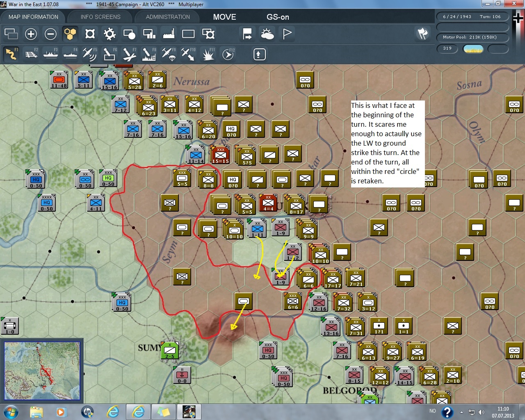Choose the F5 Air Recon mode icon
This screenshot has width=525, height=420.
89,54
